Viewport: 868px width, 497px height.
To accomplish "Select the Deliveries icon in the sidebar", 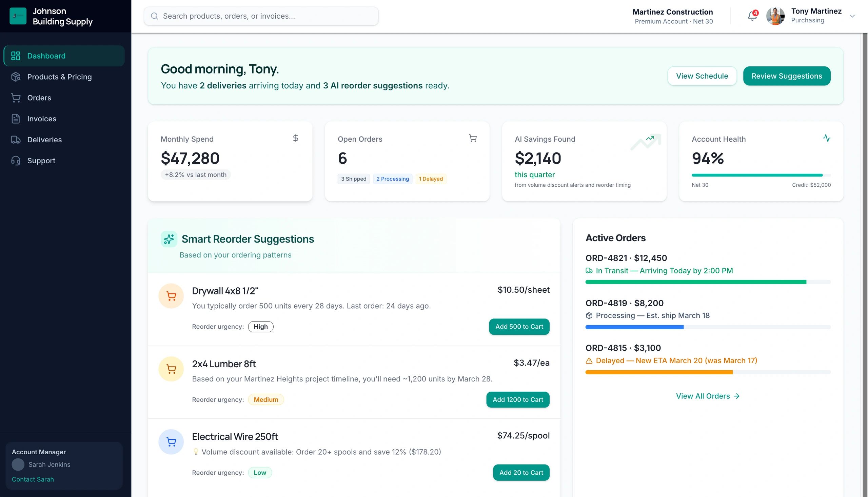I will point(16,140).
